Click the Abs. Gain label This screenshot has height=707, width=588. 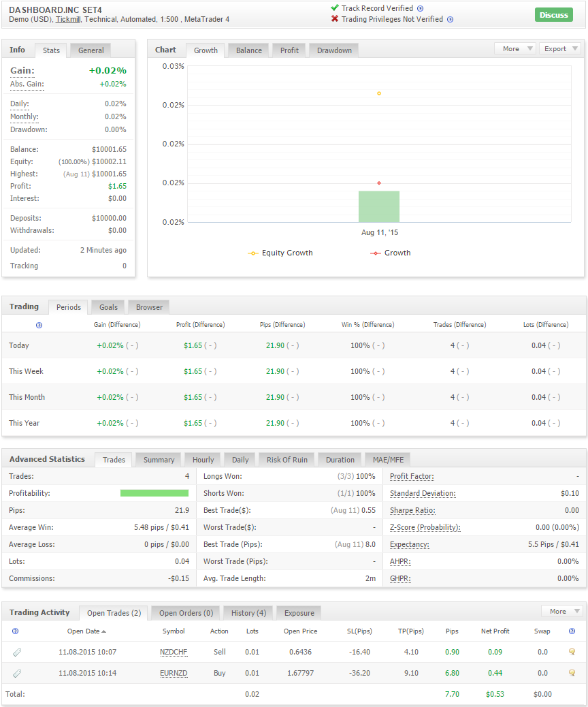[x=27, y=84]
